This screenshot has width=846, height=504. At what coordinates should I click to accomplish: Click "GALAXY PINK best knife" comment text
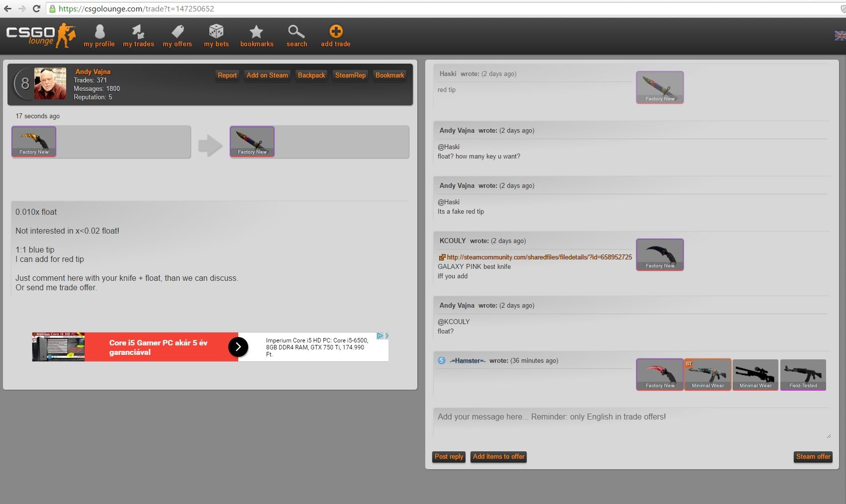[x=474, y=266]
